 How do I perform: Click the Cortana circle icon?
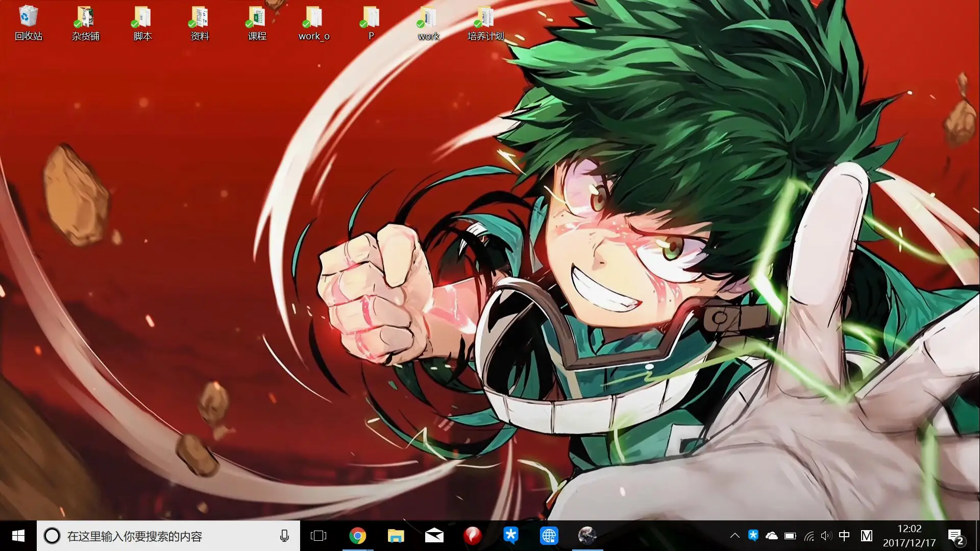coord(52,536)
